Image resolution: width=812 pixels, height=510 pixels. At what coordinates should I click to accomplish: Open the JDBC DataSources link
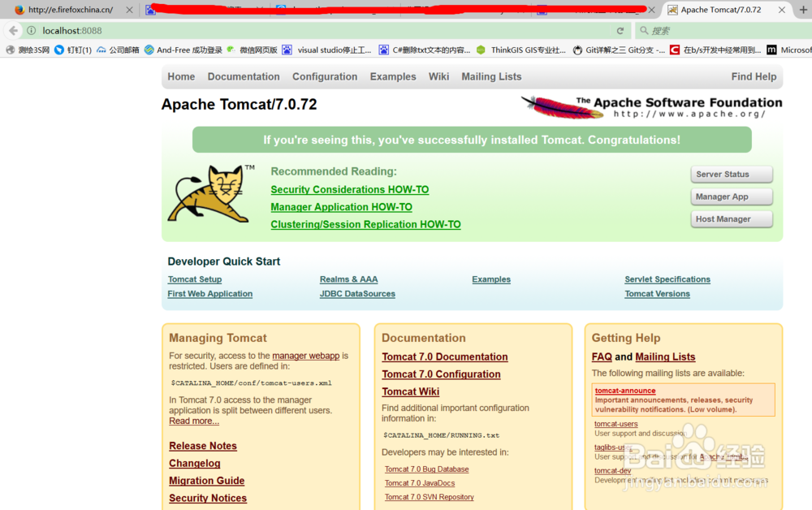(357, 293)
